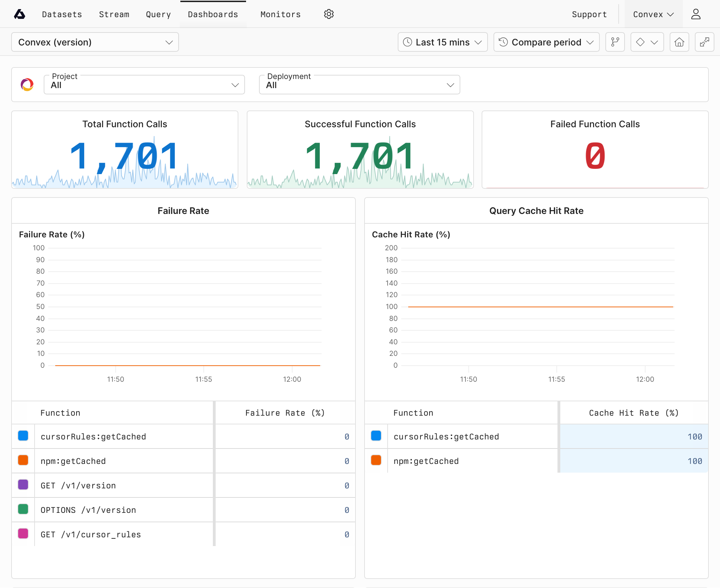Screen dimensions: 720x588
Task: Toggle npm:getCached series in Cache Hit Rate legend
Action: point(376,460)
